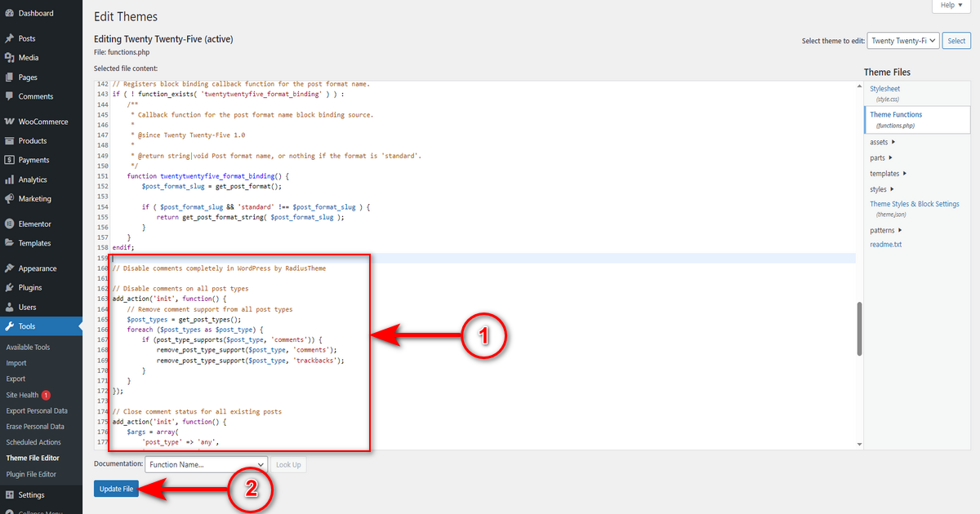
Task: Click the Tools wrench icon
Action: pyautogui.click(x=9, y=326)
